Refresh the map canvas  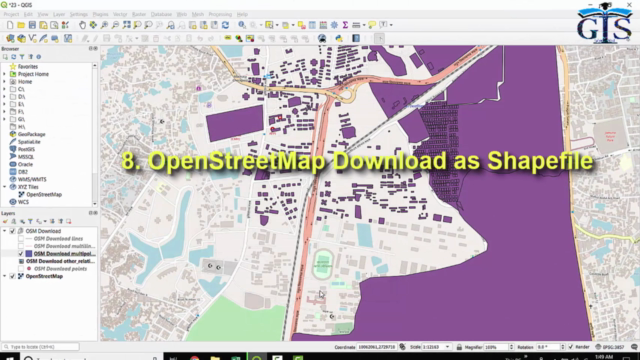click(225, 25)
